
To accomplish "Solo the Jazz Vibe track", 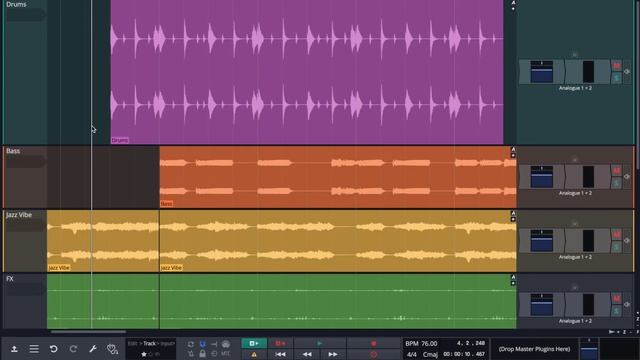I will [616, 247].
